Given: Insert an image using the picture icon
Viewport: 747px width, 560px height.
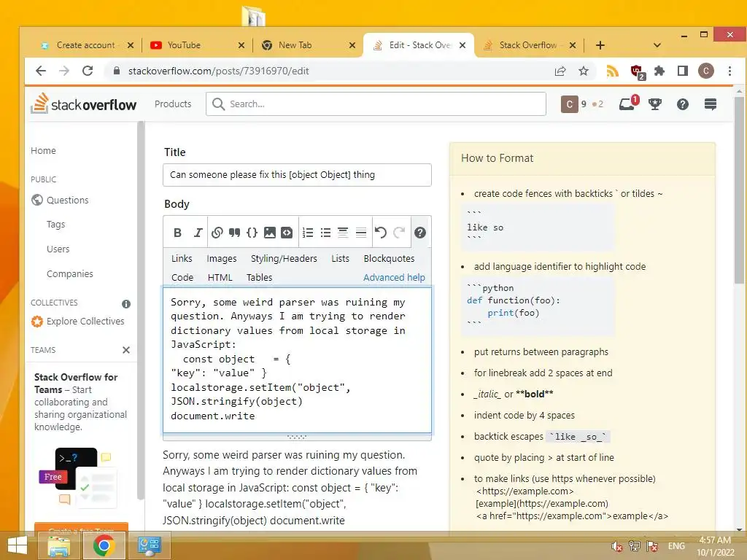Looking at the screenshot, I should click(270, 233).
